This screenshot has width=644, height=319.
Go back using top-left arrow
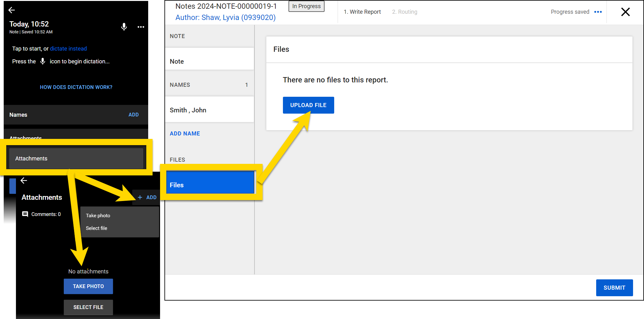coord(12,10)
